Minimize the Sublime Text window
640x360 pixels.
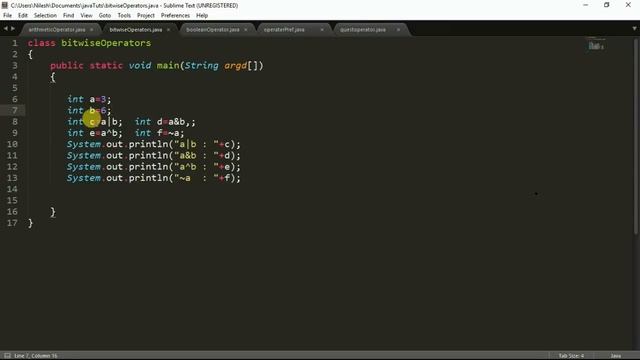pyautogui.click(x=586, y=5)
